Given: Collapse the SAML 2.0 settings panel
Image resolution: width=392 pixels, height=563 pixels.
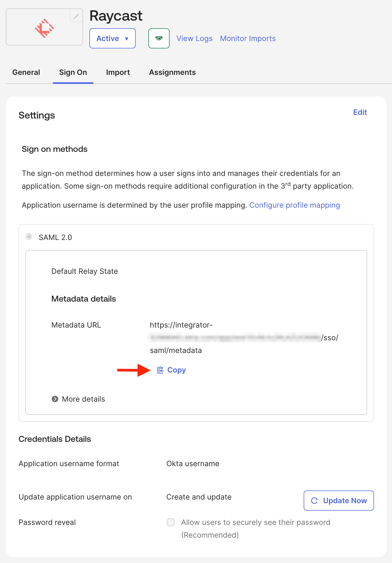Looking at the screenshot, I should pyautogui.click(x=29, y=237).
